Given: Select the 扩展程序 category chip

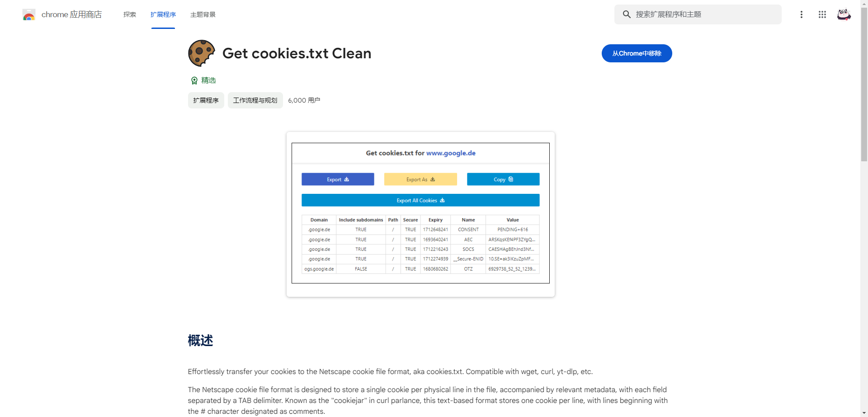Looking at the screenshot, I should point(206,100).
